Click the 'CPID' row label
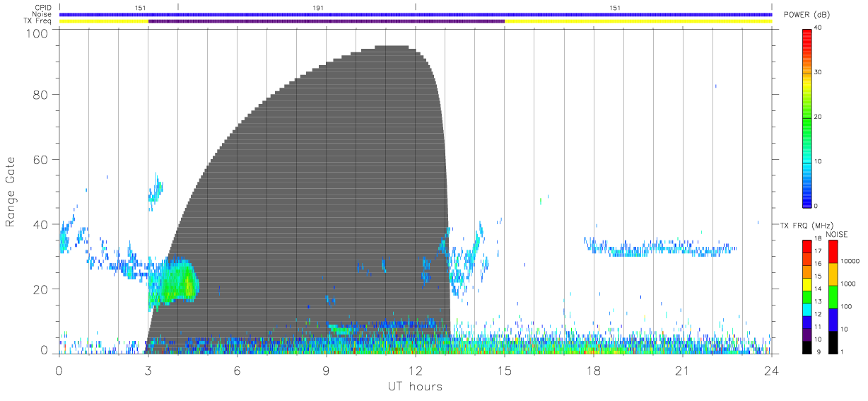This screenshot has width=868, height=401. click(x=42, y=7)
